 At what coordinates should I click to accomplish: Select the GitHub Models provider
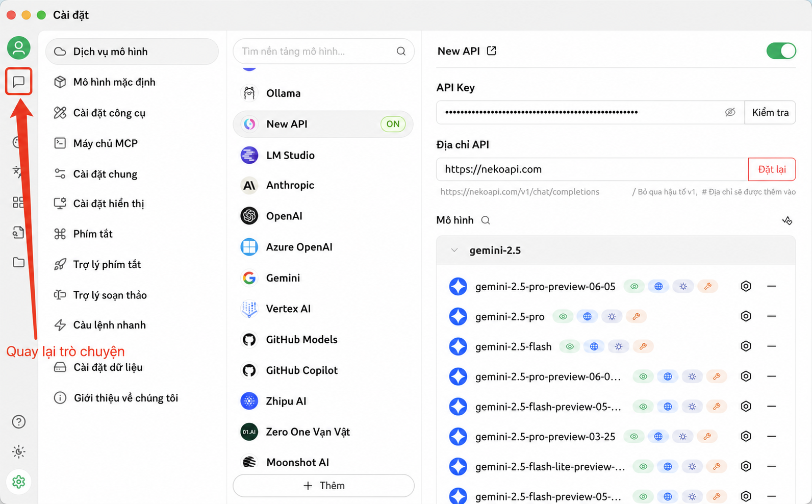point(323,340)
